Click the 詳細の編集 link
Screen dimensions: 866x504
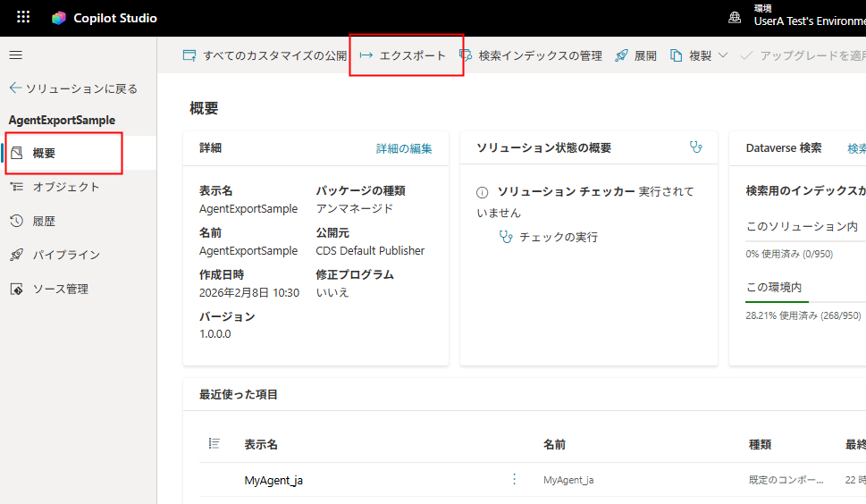pos(404,148)
